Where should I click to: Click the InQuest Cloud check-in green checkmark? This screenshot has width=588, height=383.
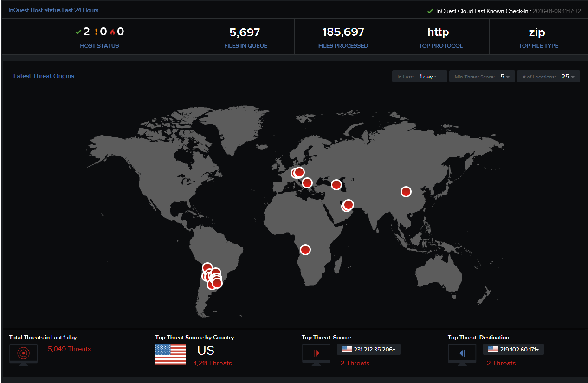[x=430, y=11]
